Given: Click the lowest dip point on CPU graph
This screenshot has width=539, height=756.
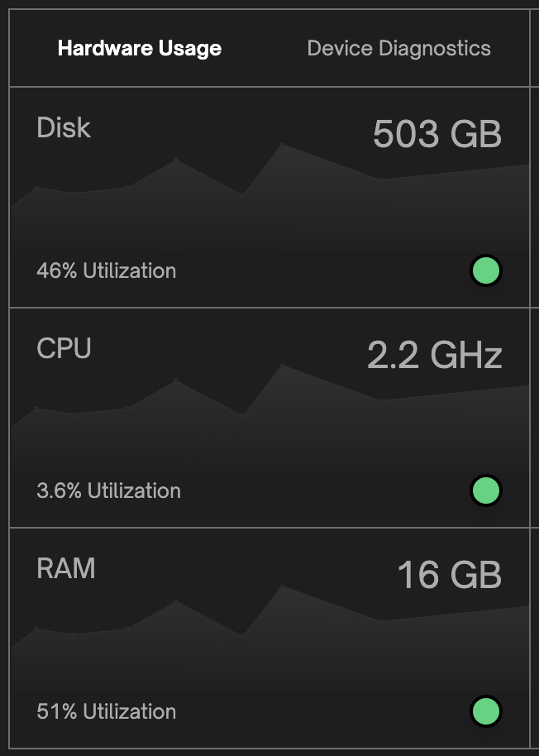Looking at the screenshot, I should [x=242, y=415].
